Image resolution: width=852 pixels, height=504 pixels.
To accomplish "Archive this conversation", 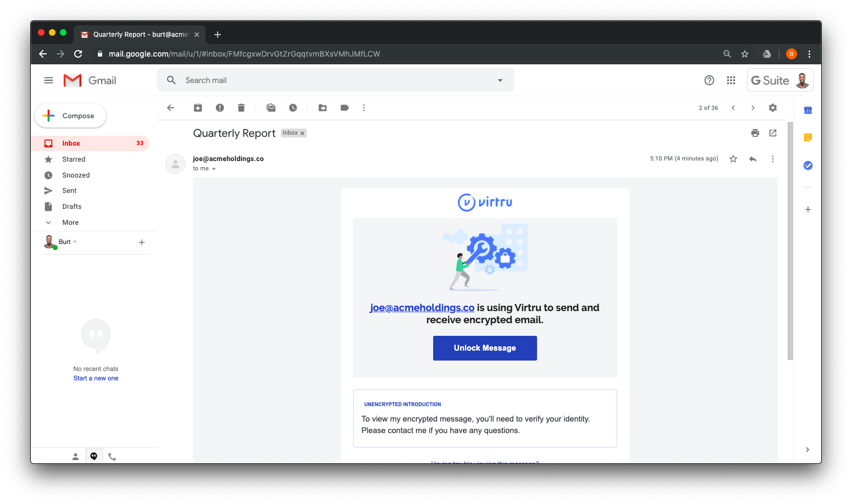I will (x=198, y=108).
